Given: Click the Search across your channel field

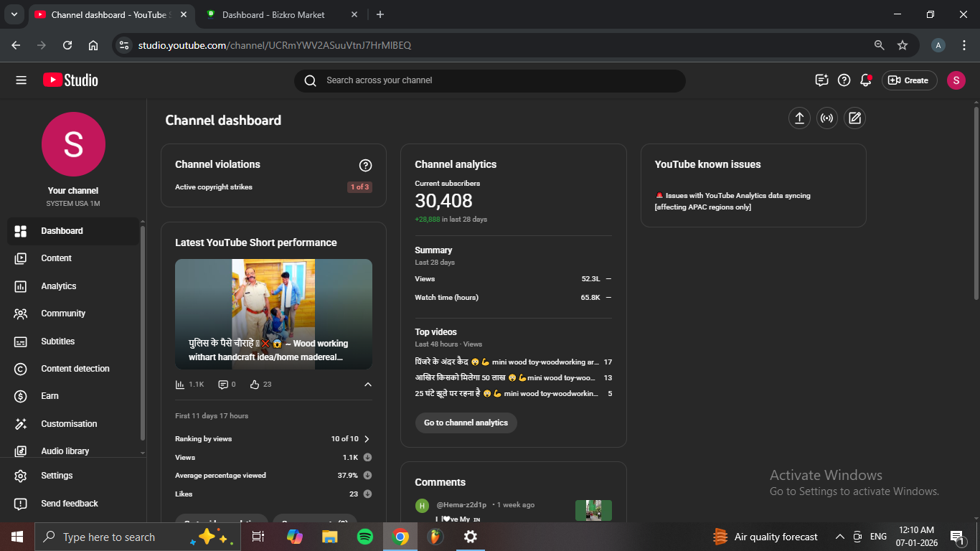Looking at the screenshot, I should [489, 80].
